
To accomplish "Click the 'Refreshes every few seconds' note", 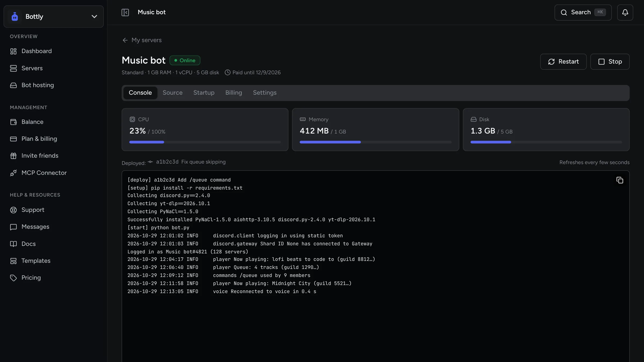I will coord(594,162).
